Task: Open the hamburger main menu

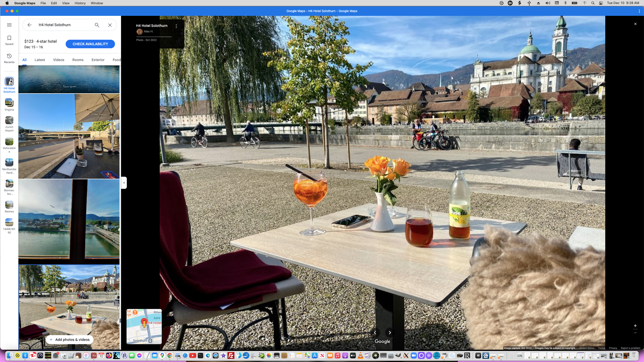Action: [9, 25]
